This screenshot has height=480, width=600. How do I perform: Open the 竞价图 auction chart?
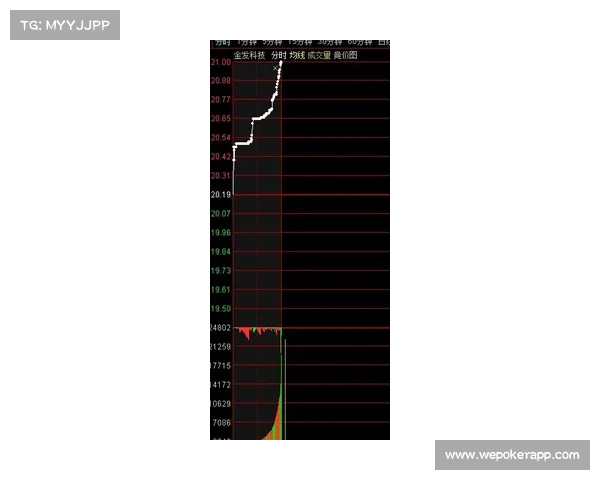tap(346, 55)
